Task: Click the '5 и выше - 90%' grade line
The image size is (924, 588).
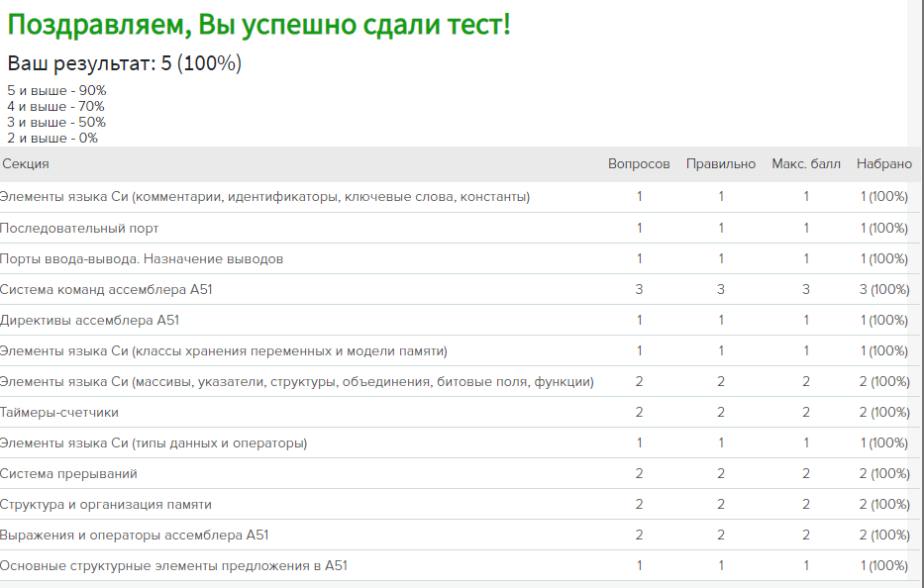Action: click(56, 91)
